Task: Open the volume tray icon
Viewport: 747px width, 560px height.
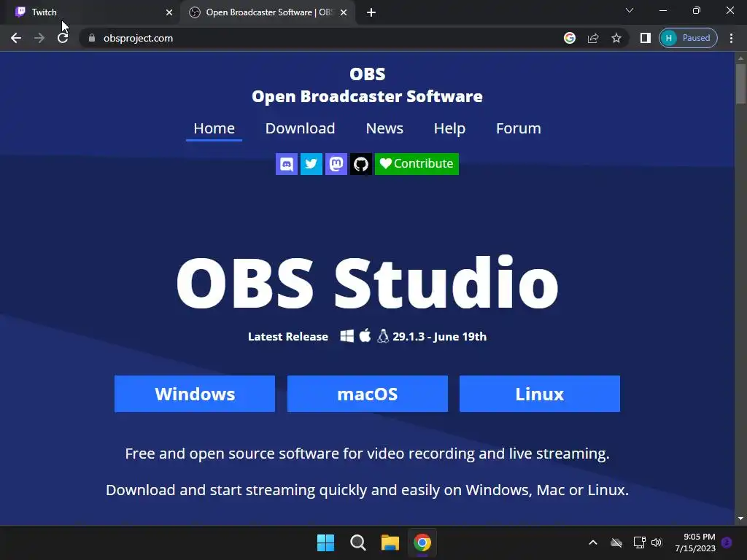Action: pyautogui.click(x=657, y=542)
